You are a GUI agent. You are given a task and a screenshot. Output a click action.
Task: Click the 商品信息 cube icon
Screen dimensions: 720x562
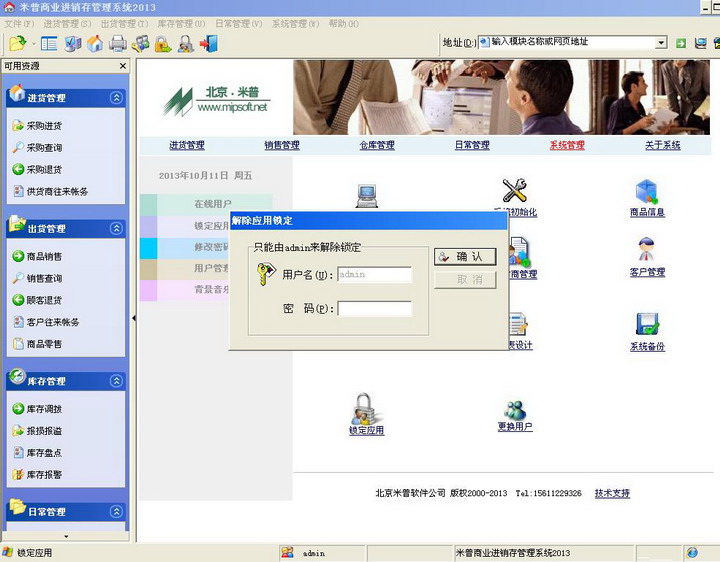pos(647,192)
